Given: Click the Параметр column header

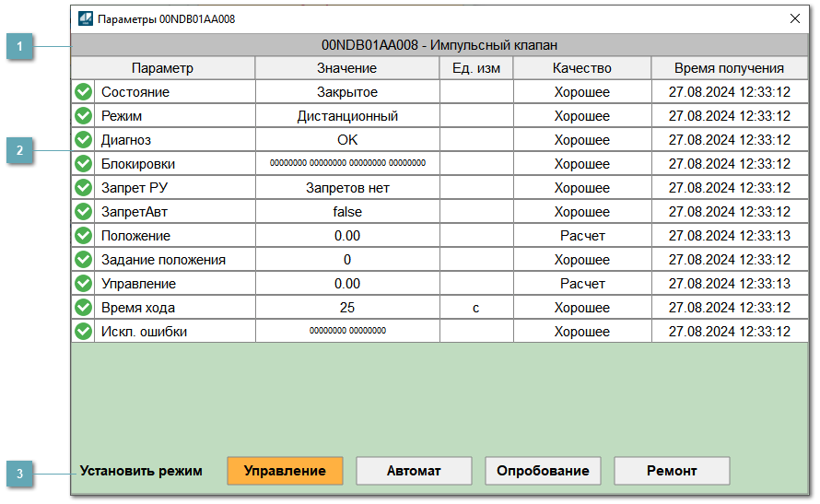Looking at the screenshot, I should pyautogui.click(x=163, y=68).
